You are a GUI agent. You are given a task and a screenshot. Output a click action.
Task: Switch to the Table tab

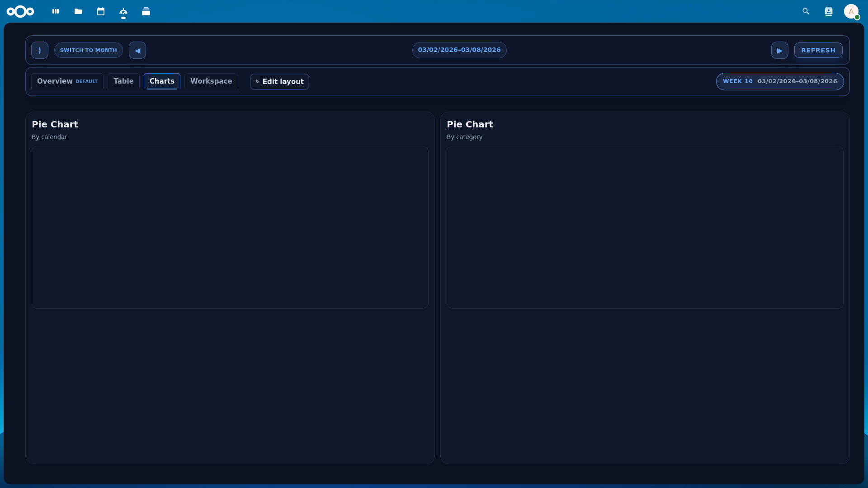tap(123, 81)
